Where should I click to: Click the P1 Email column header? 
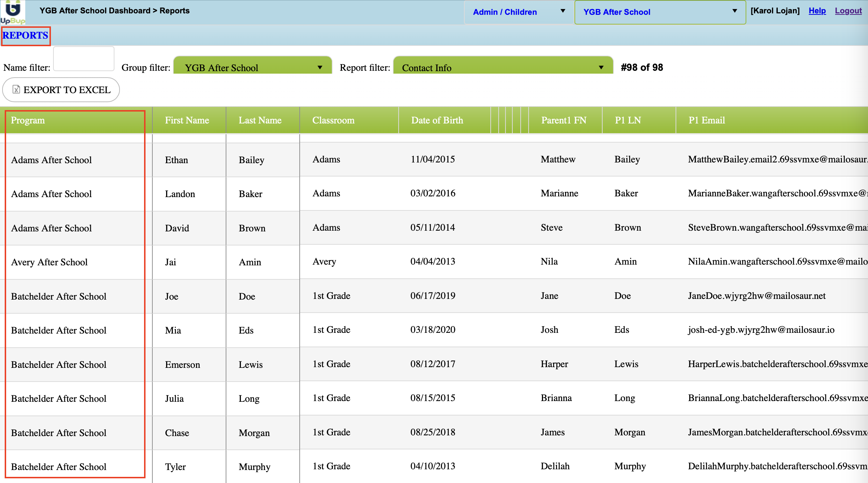tap(707, 120)
